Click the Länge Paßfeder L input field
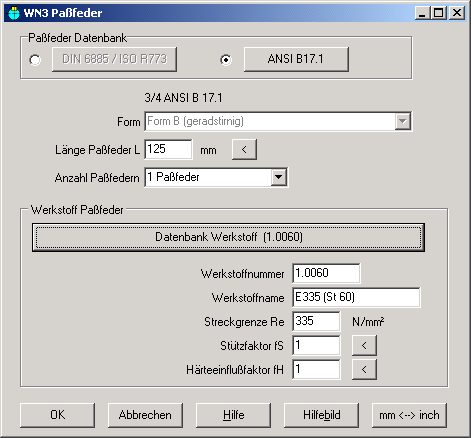471x438 pixels. 168,149
